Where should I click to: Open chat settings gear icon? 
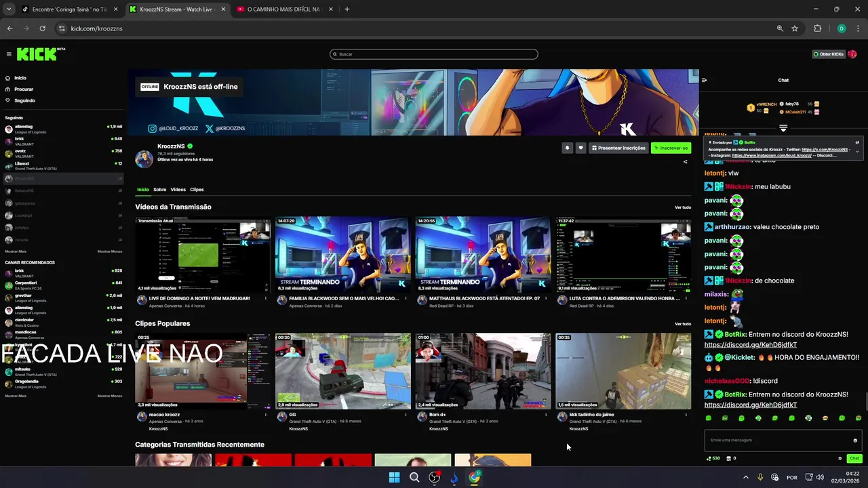840,458
